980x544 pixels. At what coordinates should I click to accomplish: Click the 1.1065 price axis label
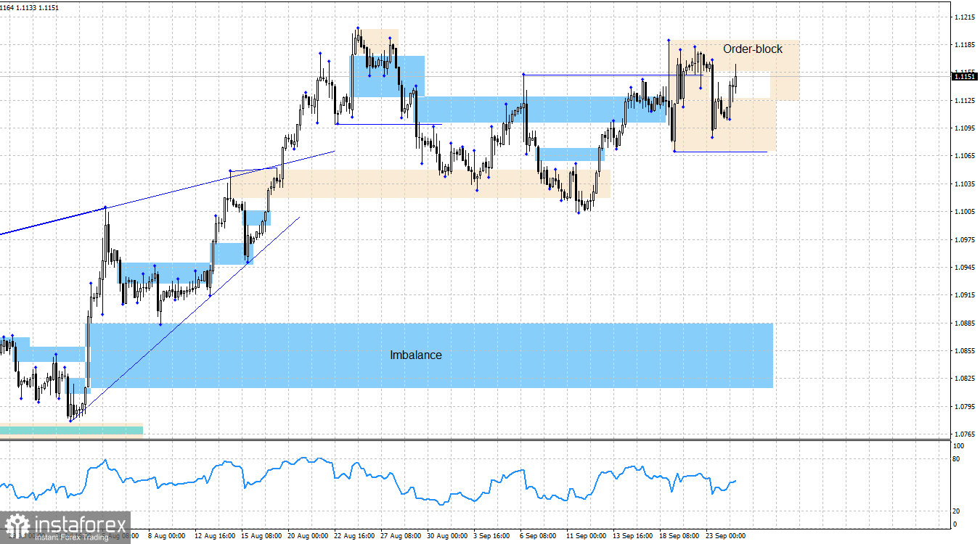965,156
